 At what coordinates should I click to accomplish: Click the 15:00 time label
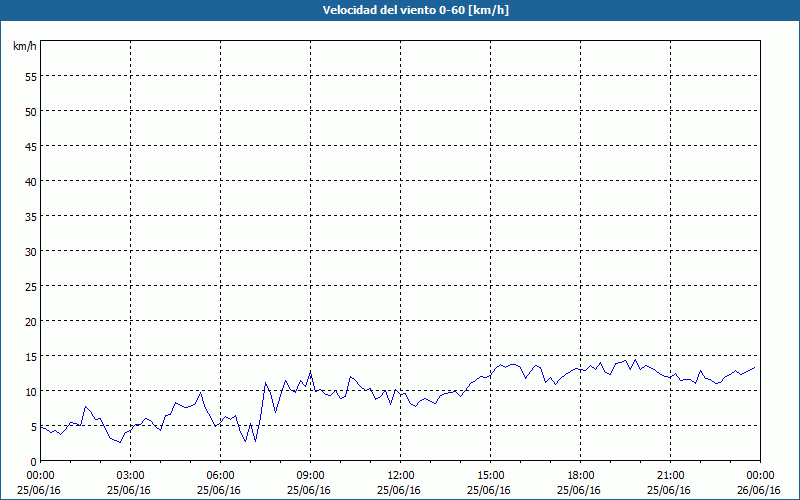pyautogui.click(x=490, y=475)
